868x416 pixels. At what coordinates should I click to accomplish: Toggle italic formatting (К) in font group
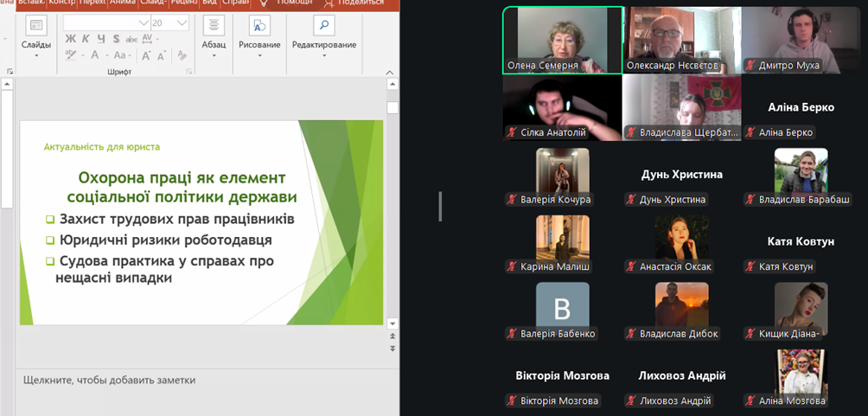click(86, 39)
